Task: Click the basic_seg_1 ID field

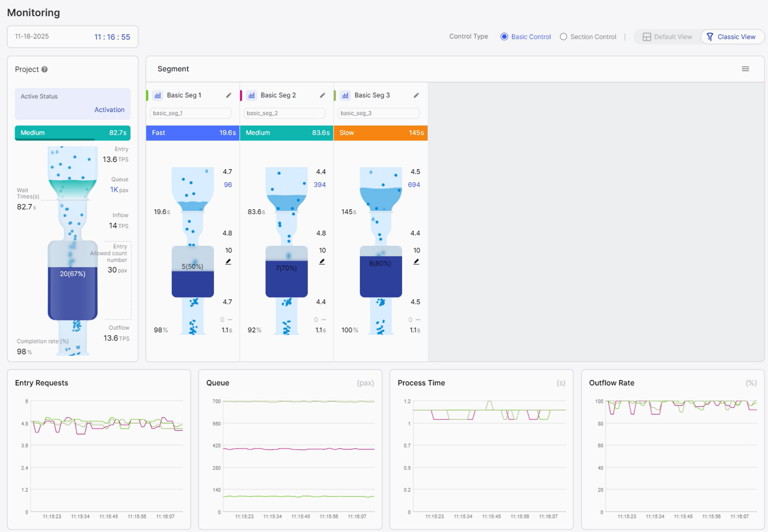Action: pyautogui.click(x=191, y=113)
